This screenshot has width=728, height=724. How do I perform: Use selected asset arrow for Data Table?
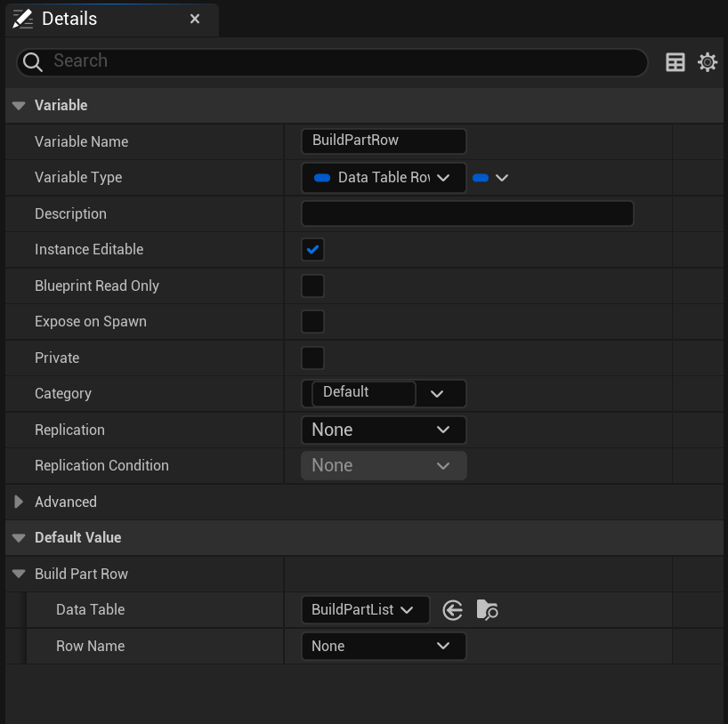(453, 610)
